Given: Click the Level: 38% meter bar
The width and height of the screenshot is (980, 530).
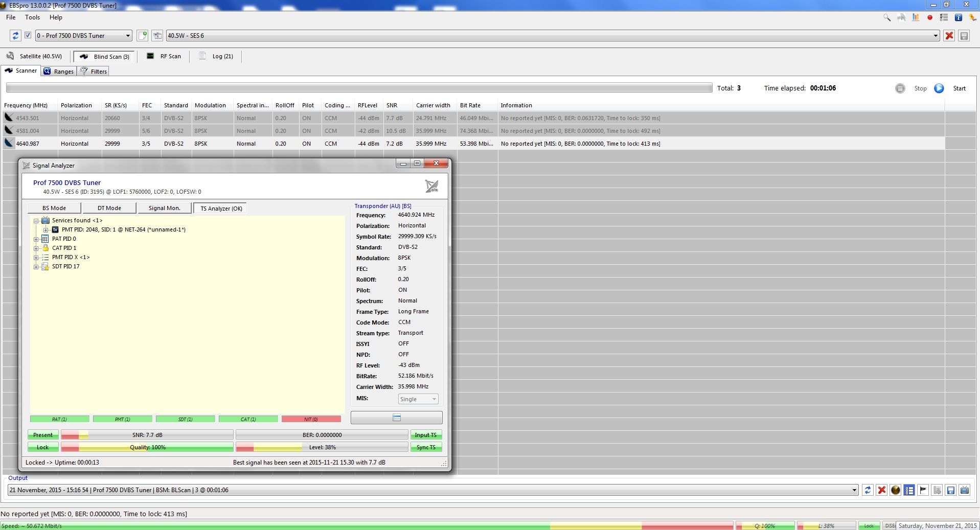Looking at the screenshot, I should pos(322,447).
